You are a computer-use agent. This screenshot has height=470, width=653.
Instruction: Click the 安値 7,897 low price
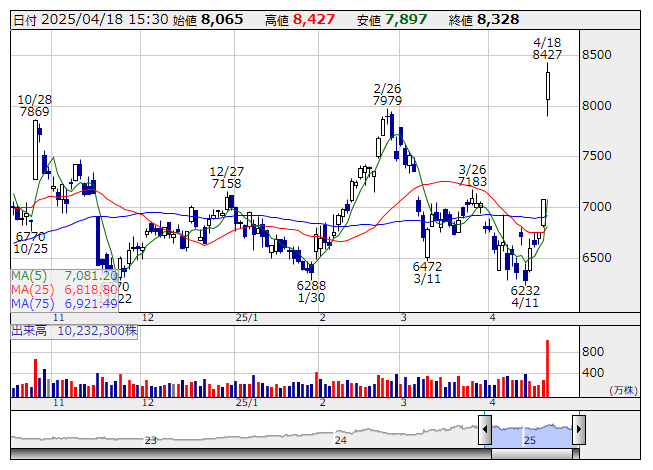point(392,20)
